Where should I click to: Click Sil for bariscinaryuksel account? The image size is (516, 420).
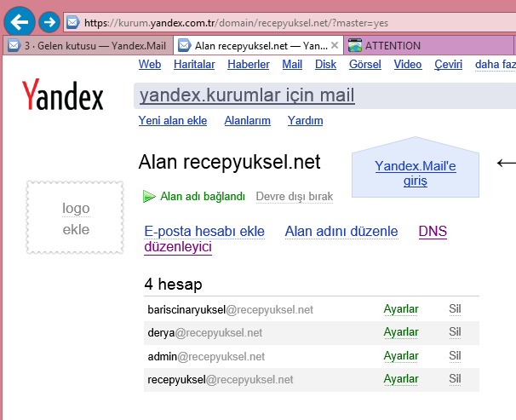click(455, 309)
